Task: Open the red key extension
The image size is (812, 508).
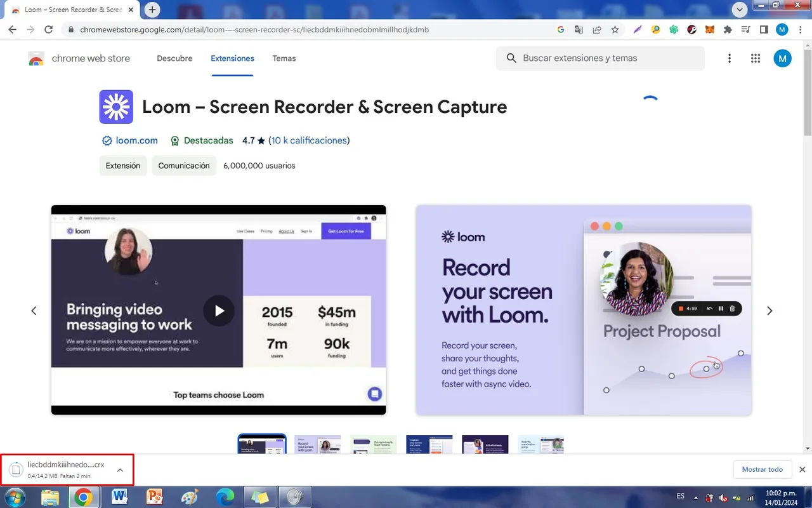Action: click(x=692, y=29)
